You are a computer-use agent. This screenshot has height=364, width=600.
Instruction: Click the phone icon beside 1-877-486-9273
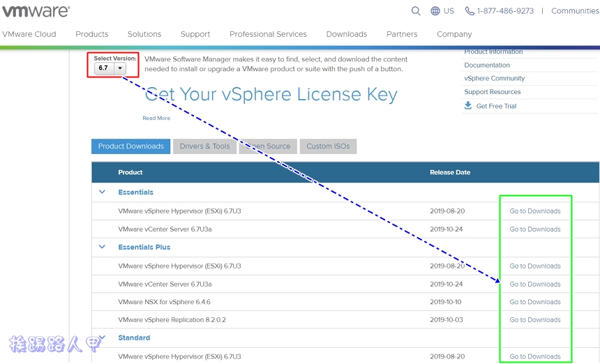469,10
